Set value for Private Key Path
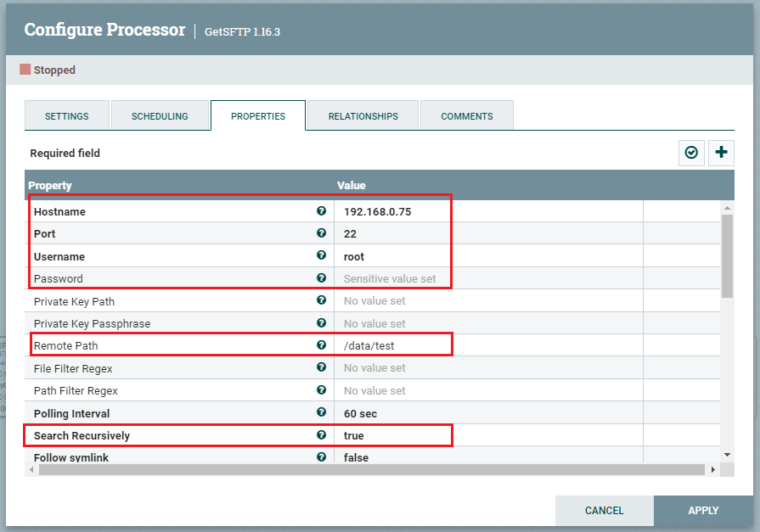This screenshot has height=532, width=760. (488, 301)
